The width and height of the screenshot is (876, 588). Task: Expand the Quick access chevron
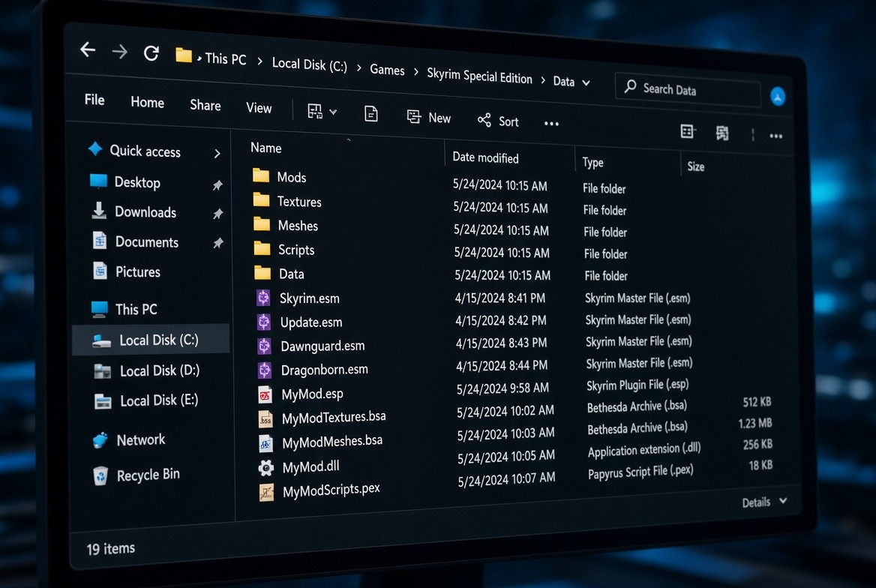[x=217, y=153]
